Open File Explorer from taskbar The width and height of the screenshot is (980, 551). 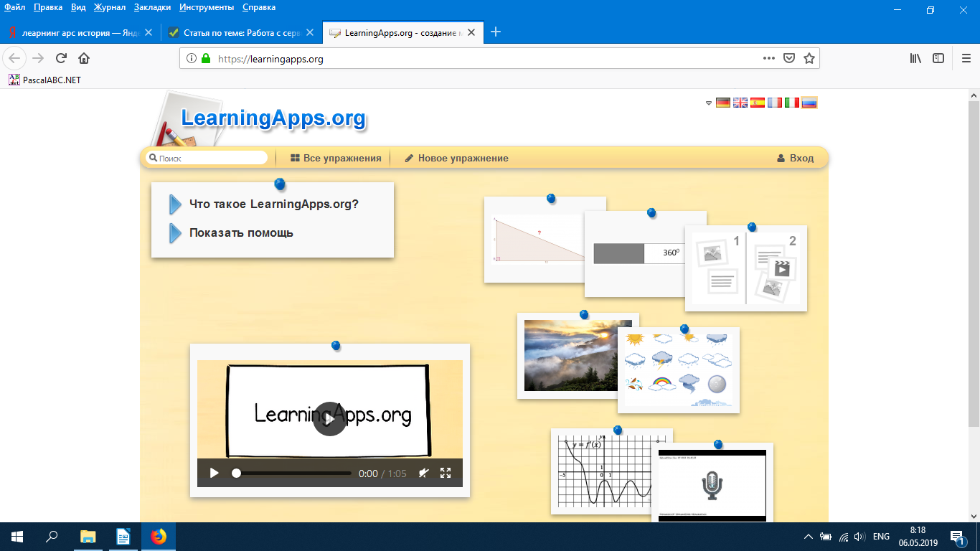(88, 536)
